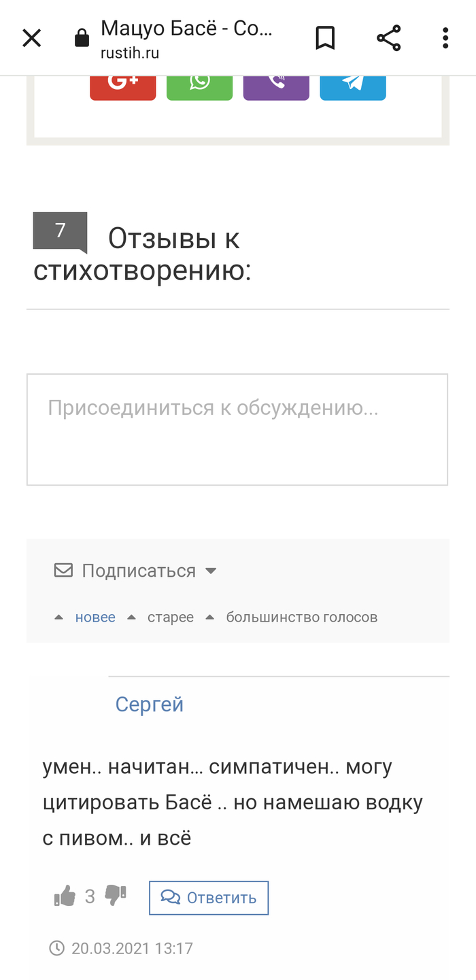Like Сергей's comment with thumbs up
The image size is (476, 980).
pos(65,897)
